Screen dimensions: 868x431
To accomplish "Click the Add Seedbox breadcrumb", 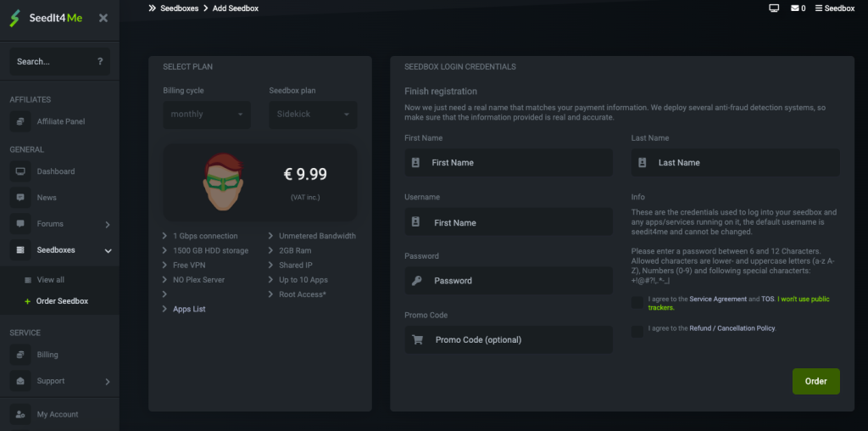I will 236,8.
